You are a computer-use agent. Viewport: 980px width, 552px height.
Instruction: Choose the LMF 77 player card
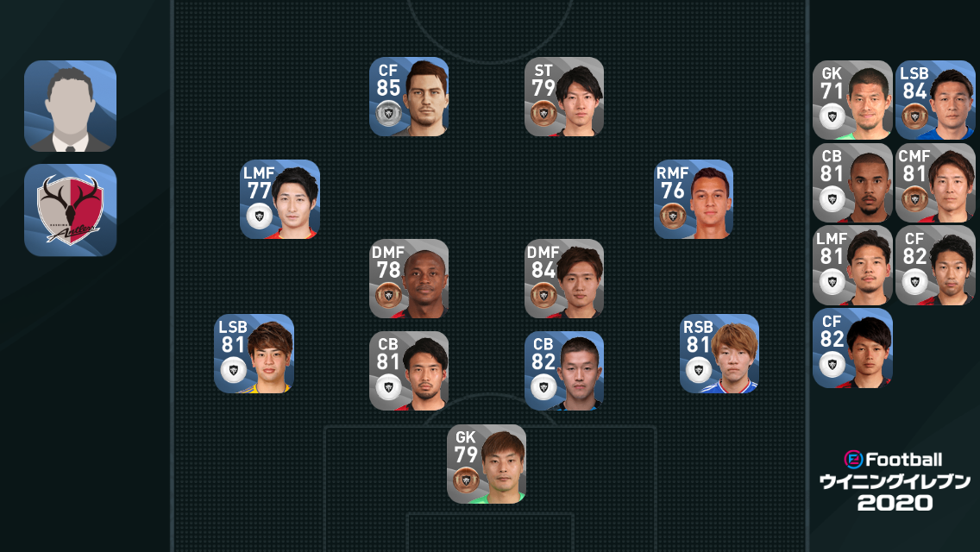[x=280, y=199]
